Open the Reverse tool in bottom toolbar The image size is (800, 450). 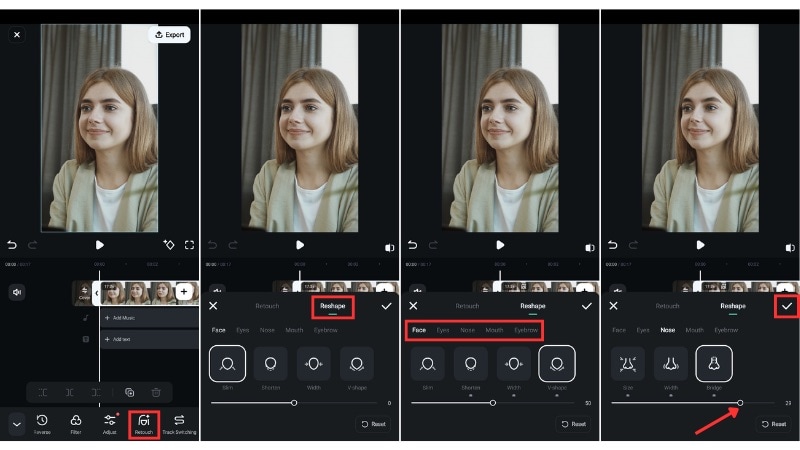click(42, 424)
